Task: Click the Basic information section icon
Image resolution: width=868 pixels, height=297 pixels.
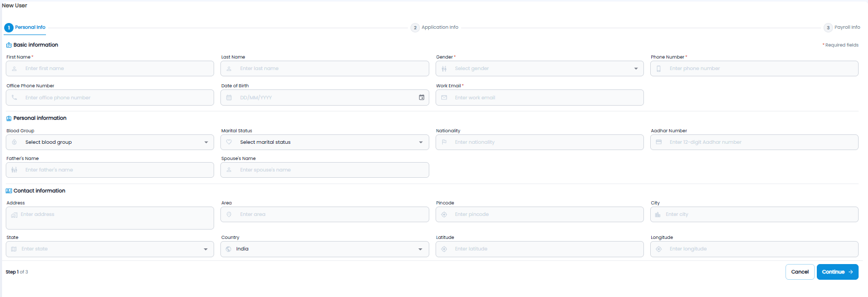Action: 9,45
